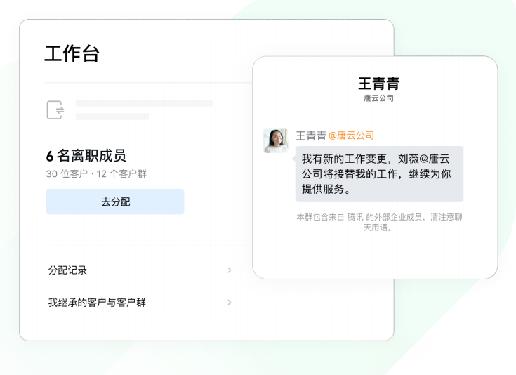Select the 工作台 heading
The height and width of the screenshot is (375, 516).
pos(72,53)
